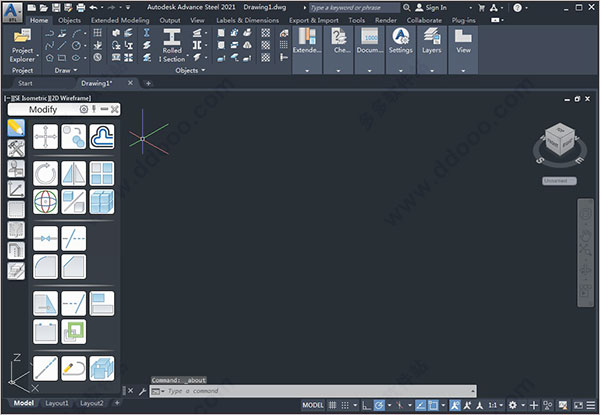Open the Export & Import ribbon tab
Image resolution: width=600 pixels, height=415 pixels.
314,20
